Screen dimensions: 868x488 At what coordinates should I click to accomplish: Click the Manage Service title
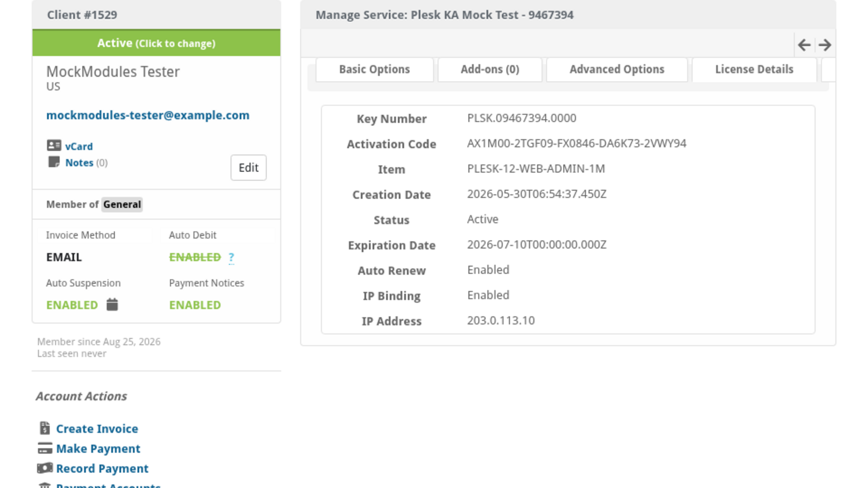click(x=444, y=15)
